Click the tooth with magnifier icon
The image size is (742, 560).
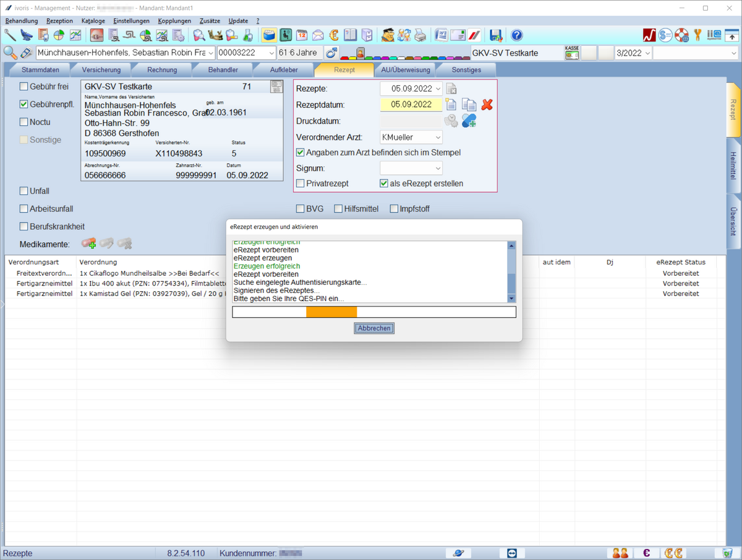[198, 35]
